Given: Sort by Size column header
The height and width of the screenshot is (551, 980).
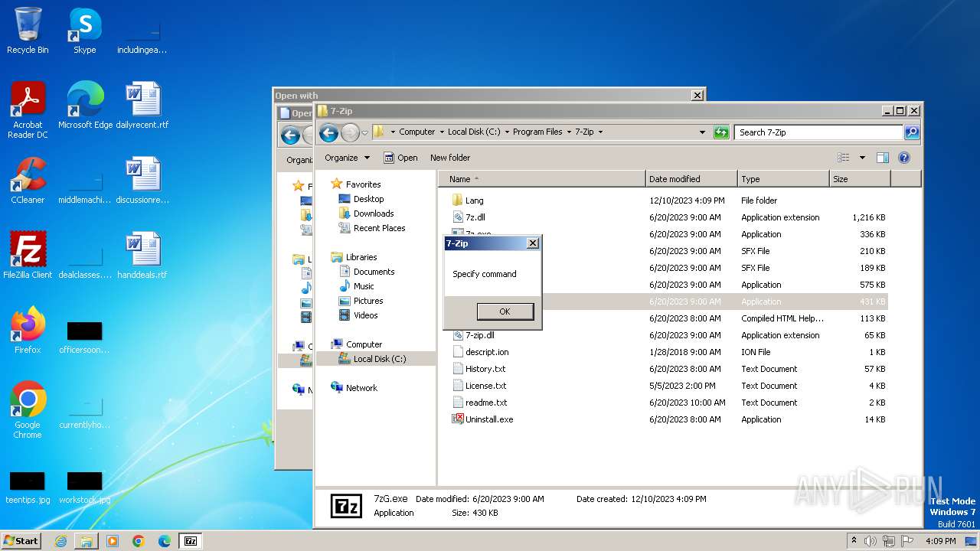Looking at the screenshot, I should (860, 179).
